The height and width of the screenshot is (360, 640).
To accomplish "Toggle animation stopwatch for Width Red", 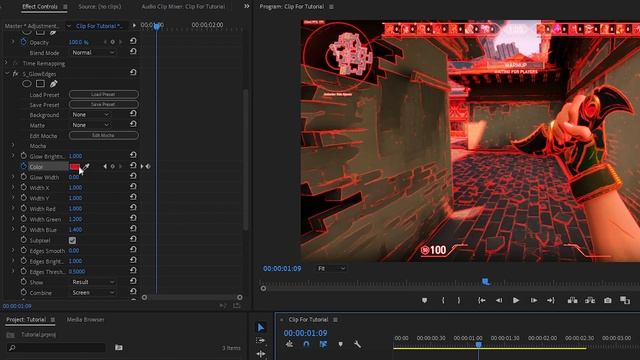I will pyautogui.click(x=23, y=208).
